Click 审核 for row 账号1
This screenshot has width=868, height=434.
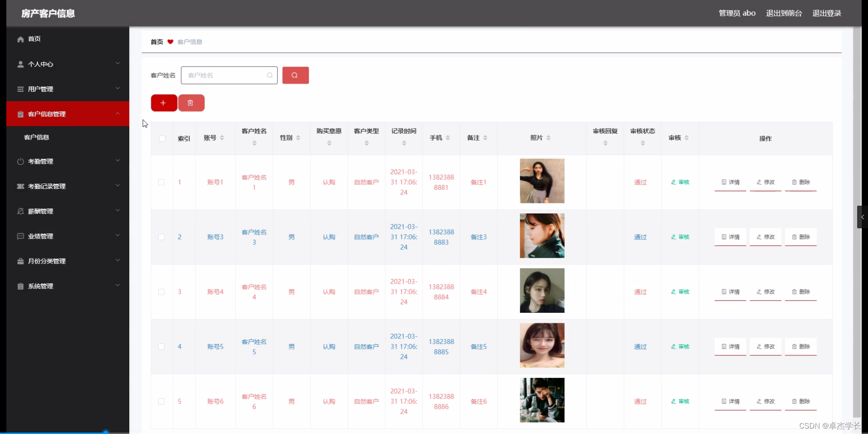680,182
